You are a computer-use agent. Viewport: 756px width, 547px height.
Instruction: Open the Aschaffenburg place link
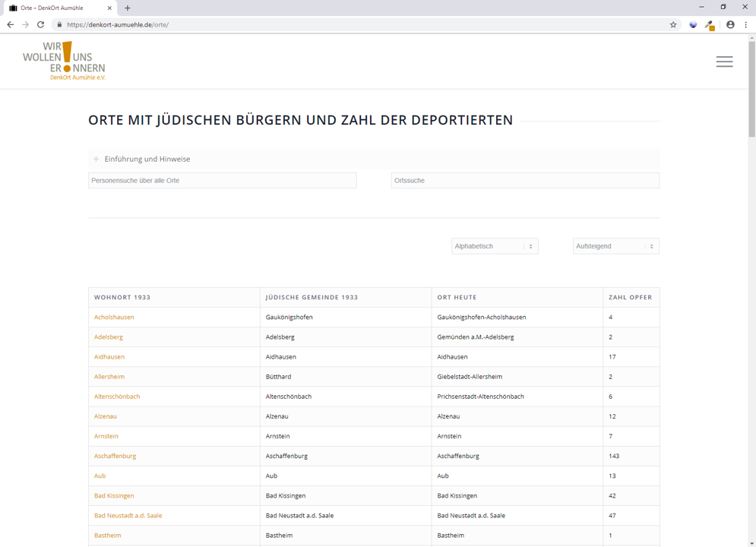(115, 456)
